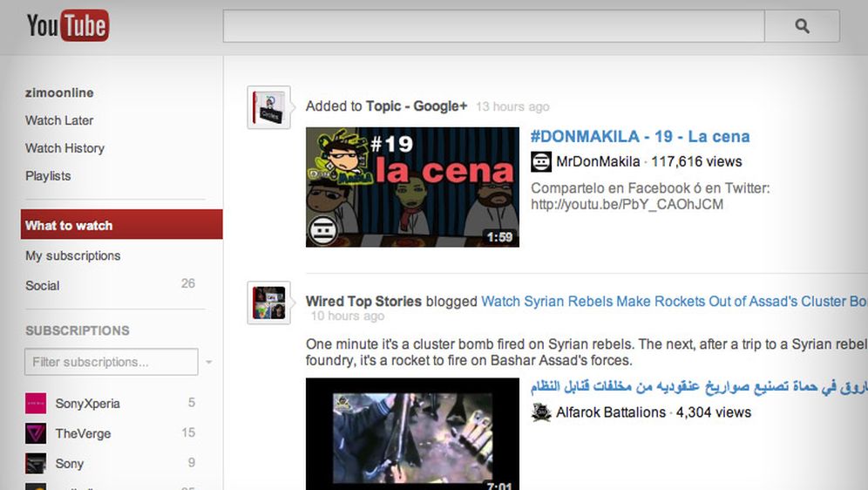Click TheVerge unread count 15
The height and width of the screenshot is (490, 868).
(188, 432)
